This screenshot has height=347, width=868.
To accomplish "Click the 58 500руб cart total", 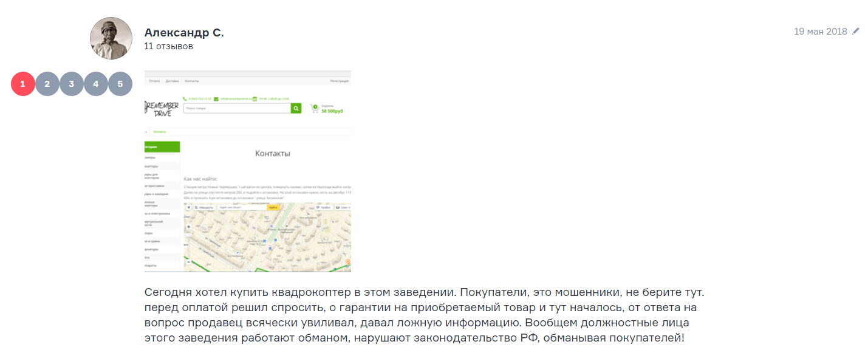I will (x=332, y=111).
